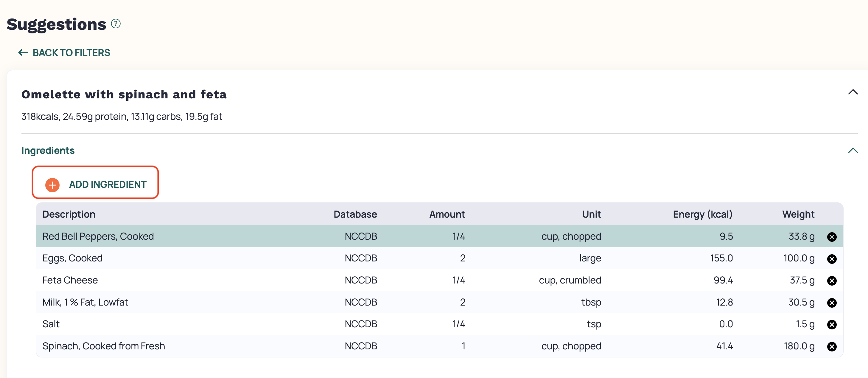Click the 33.8 g weight for Red Bell Peppers
Viewport: 868px width, 378px height.
click(x=801, y=236)
